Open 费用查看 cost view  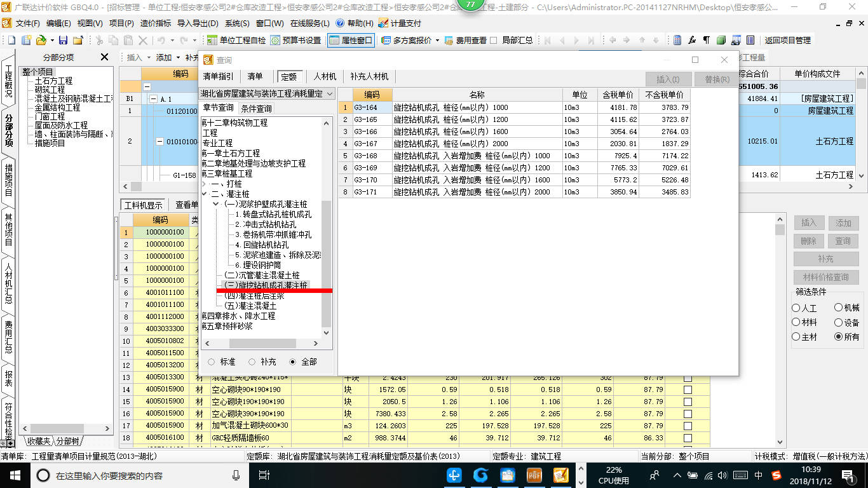coord(465,40)
